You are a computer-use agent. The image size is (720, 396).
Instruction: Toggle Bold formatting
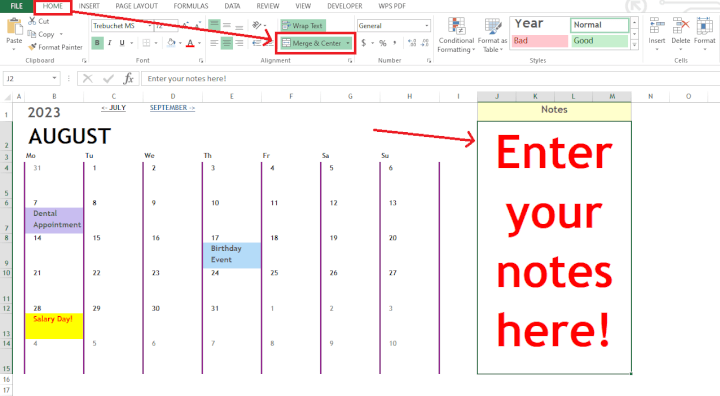point(97,43)
